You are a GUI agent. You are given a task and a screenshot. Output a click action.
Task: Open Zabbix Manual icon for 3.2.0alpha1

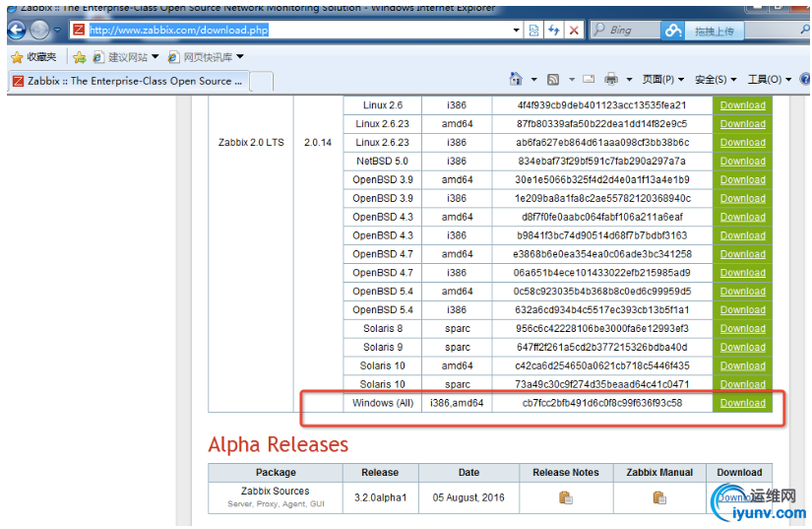(x=659, y=497)
